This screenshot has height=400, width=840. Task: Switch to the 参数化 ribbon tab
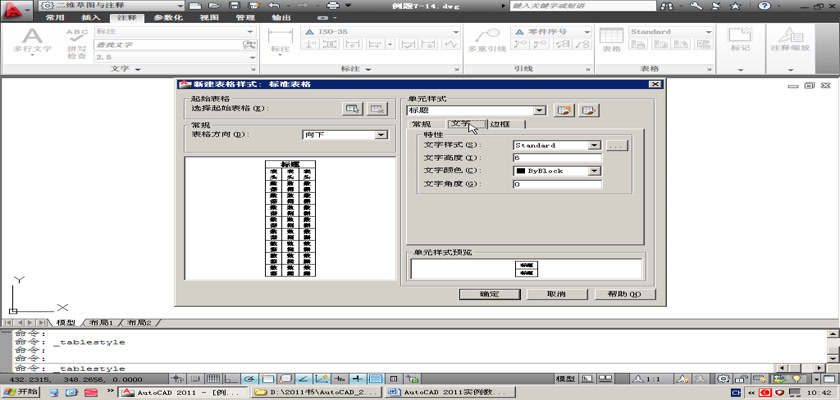(168, 17)
